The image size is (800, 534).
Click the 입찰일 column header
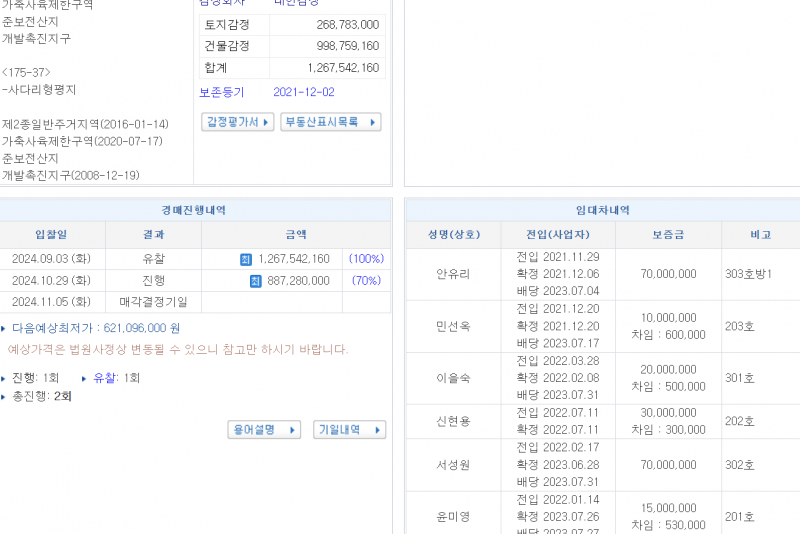(51, 234)
